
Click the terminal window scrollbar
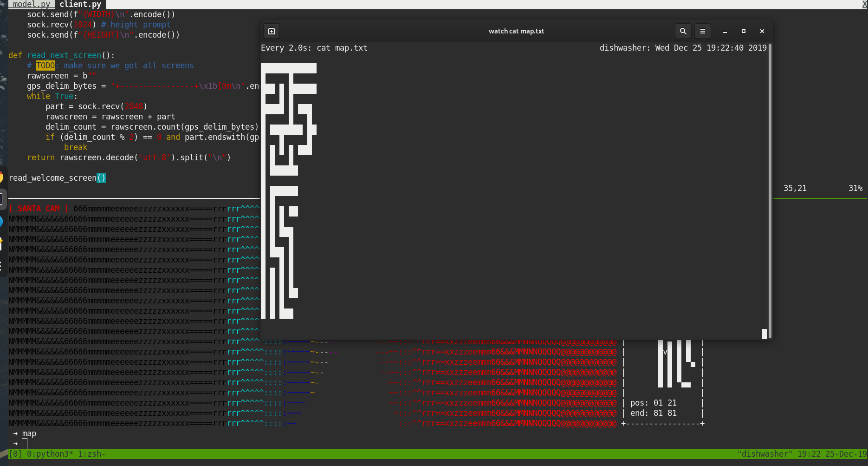coord(770,186)
